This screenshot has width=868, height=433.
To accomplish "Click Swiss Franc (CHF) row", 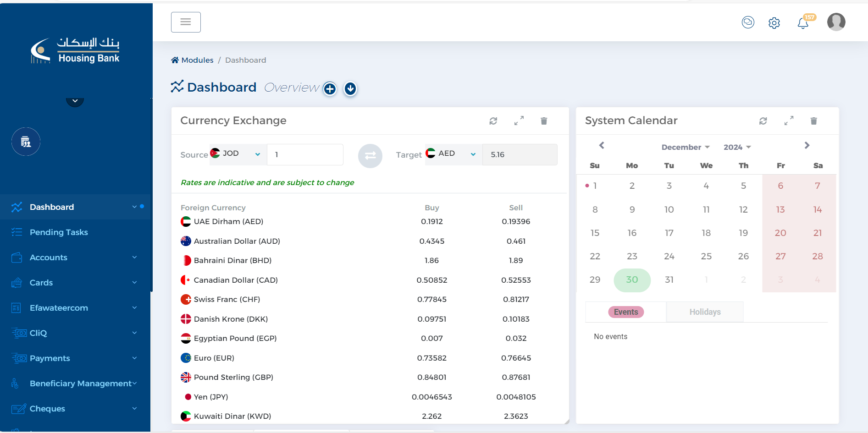I will click(369, 300).
